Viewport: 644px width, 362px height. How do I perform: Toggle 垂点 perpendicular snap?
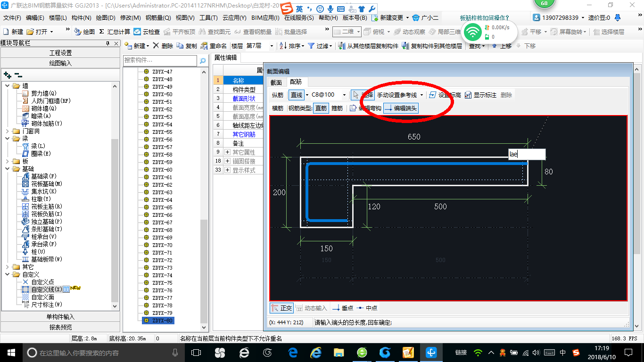[x=343, y=308]
